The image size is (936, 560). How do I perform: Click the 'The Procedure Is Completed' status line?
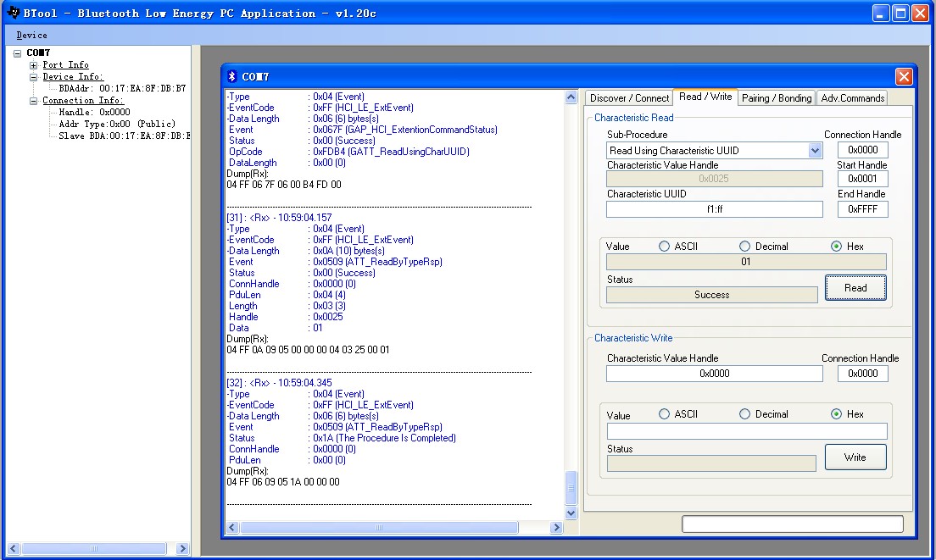pos(342,438)
